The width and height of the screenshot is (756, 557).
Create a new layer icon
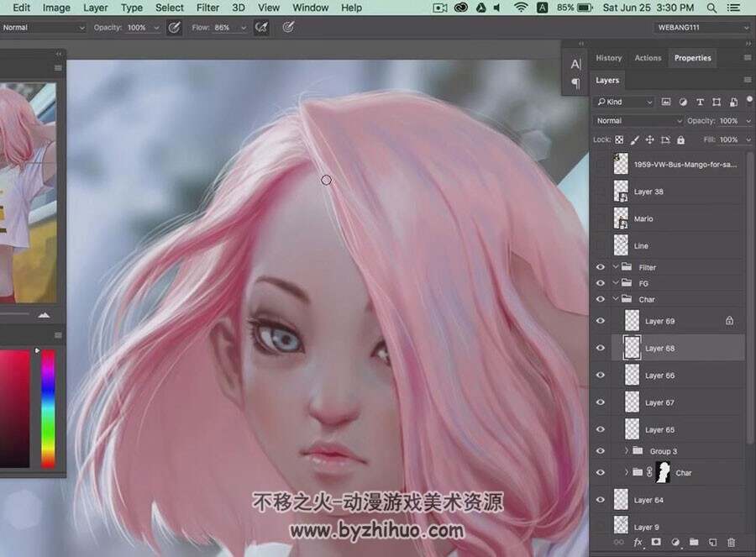pos(712,542)
